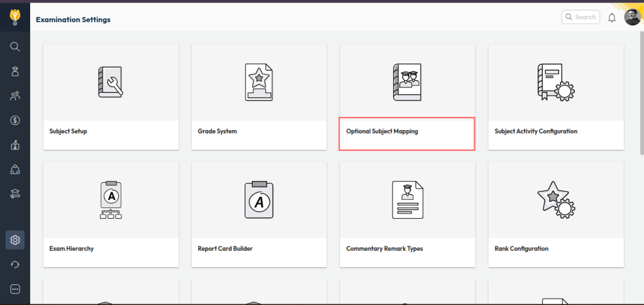Open the dollar fees icon in sidebar
Image resolution: width=644 pixels, height=305 pixels.
[15, 120]
